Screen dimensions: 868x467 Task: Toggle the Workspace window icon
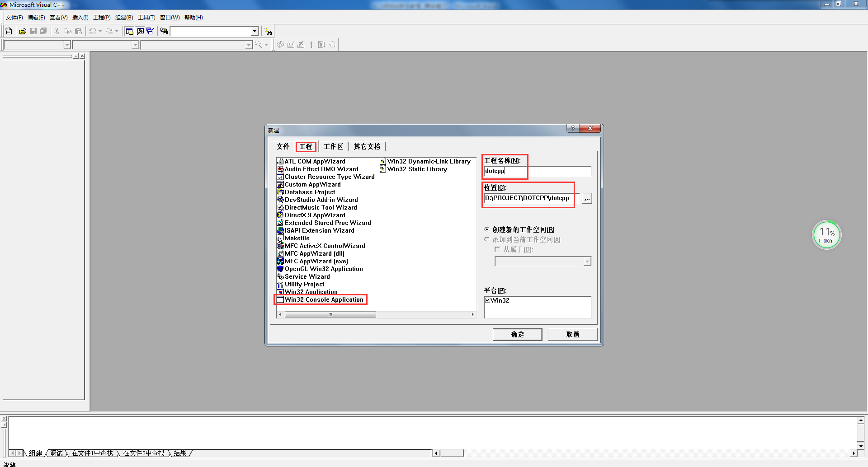point(129,31)
